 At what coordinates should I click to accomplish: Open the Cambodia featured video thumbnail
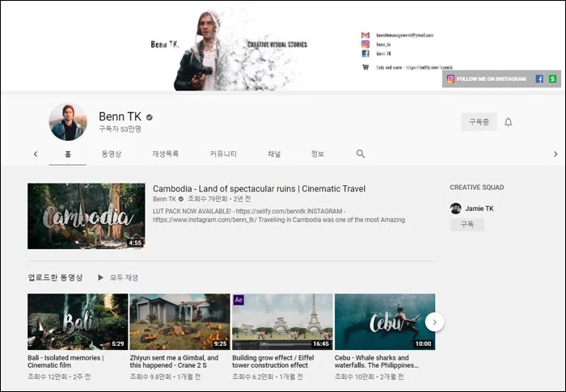click(x=87, y=216)
